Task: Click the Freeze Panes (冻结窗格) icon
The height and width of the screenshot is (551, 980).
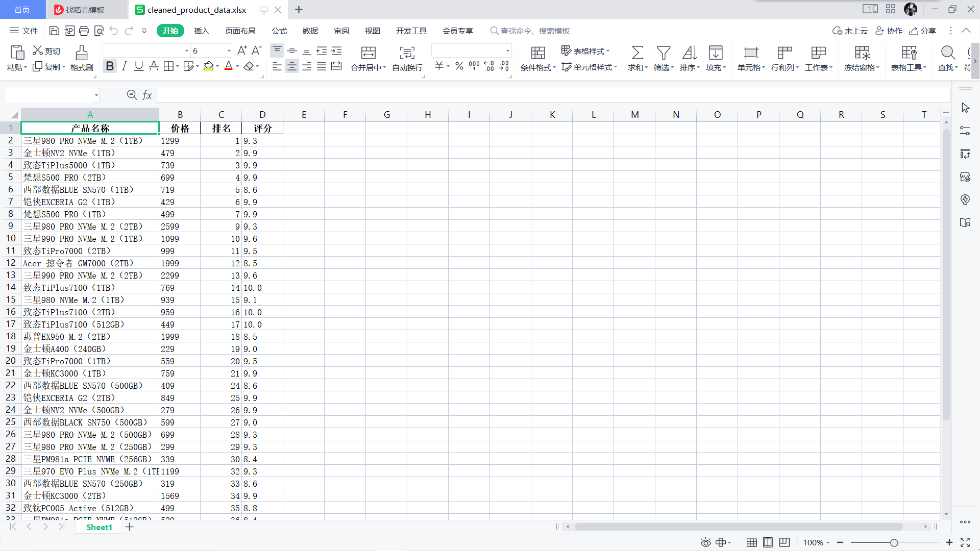Action: click(862, 53)
